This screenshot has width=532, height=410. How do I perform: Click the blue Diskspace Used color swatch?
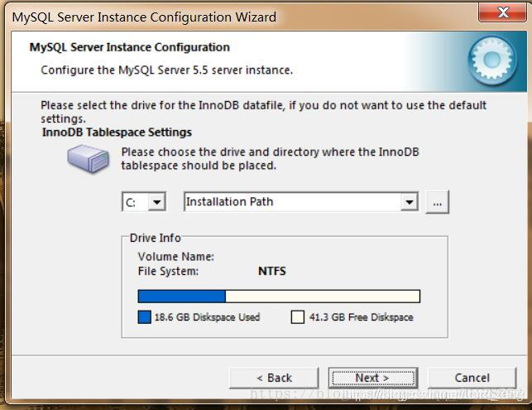144,317
